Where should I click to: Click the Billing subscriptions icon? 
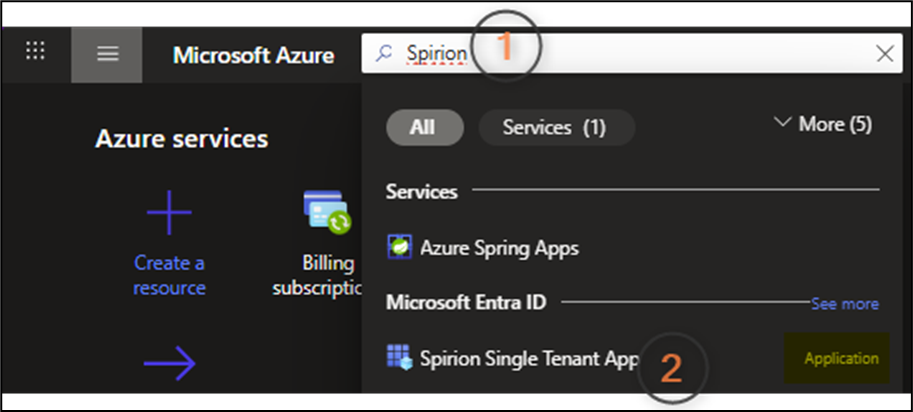pyautogui.click(x=327, y=212)
